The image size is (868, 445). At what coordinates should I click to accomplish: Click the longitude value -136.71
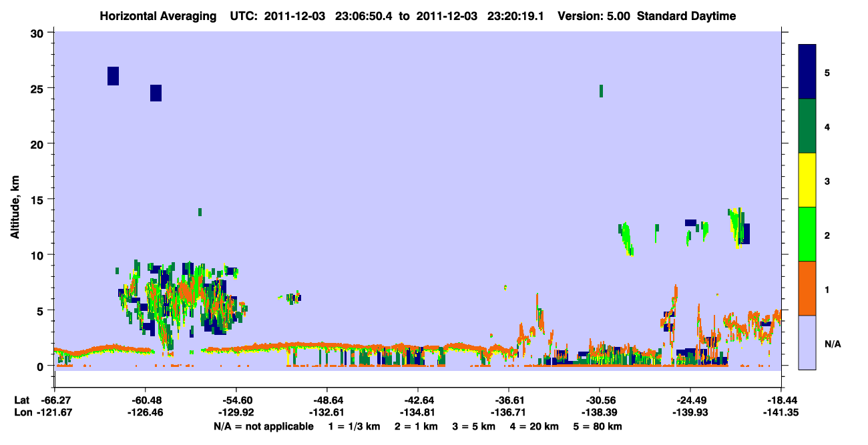[x=509, y=412]
